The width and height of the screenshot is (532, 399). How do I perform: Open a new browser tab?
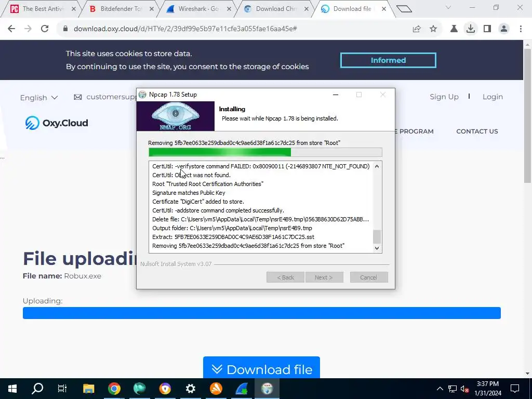coord(404,9)
